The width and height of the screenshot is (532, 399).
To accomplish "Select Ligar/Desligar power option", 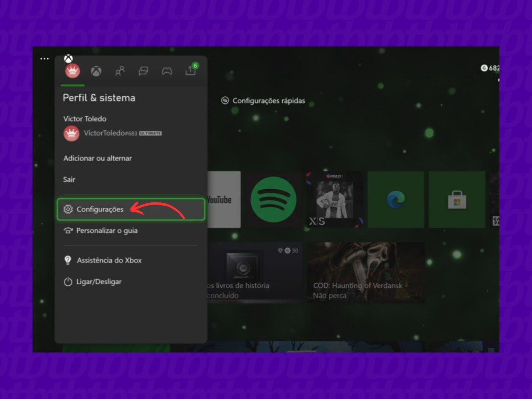I will pyautogui.click(x=99, y=282).
